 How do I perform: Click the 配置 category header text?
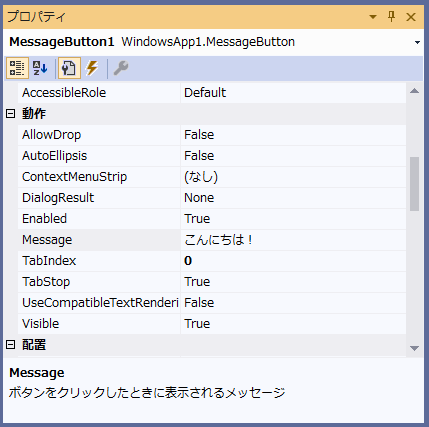click(34, 345)
